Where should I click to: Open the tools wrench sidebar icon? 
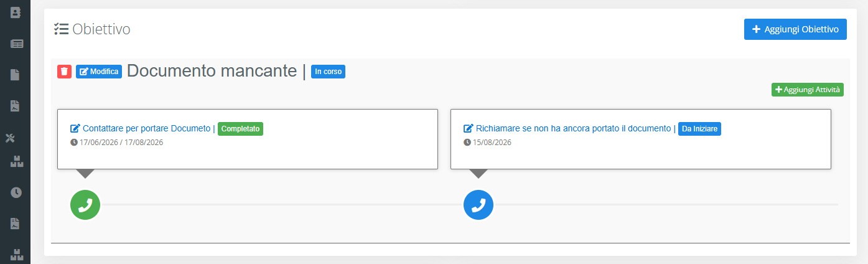tap(9, 138)
